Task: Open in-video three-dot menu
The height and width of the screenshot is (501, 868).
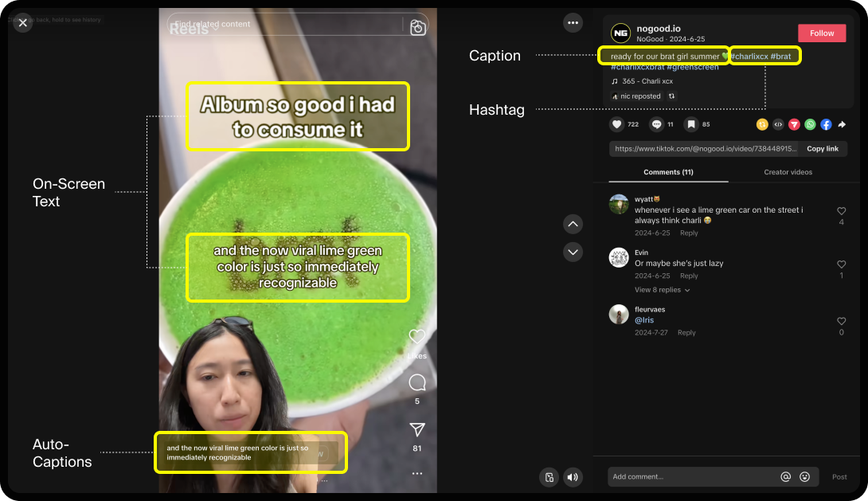Action: (416, 474)
